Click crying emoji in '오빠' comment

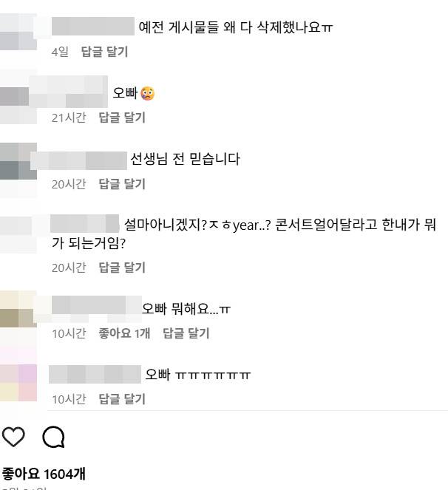[148, 93]
